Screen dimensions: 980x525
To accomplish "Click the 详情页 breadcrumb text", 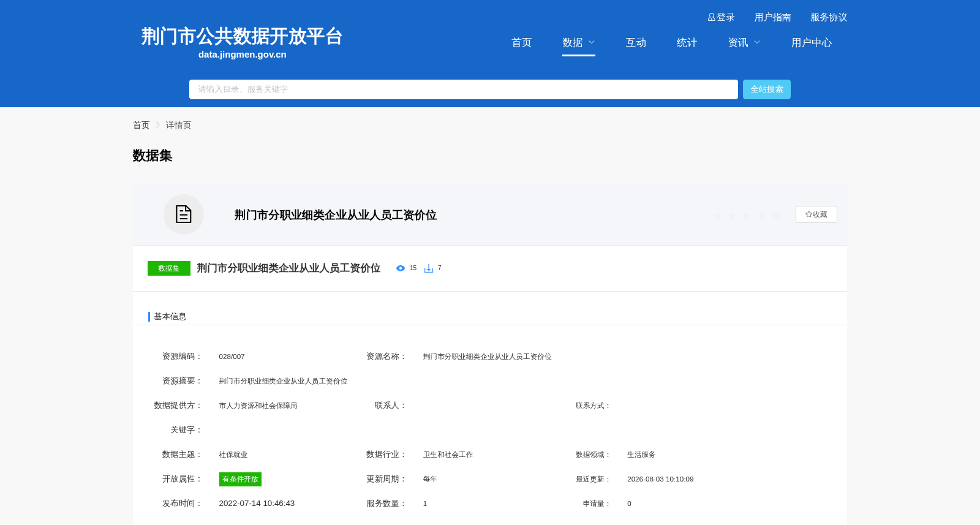I will pos(178,125).
